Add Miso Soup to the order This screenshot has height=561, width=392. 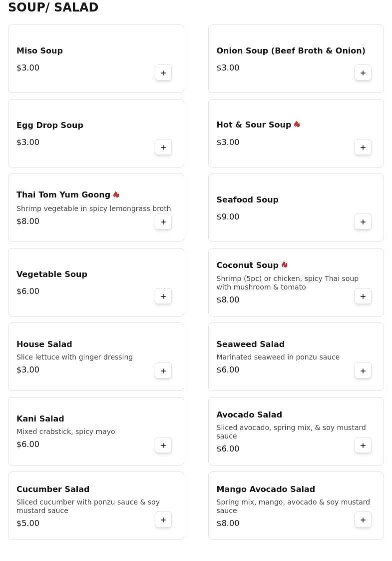tap(163, 73)
